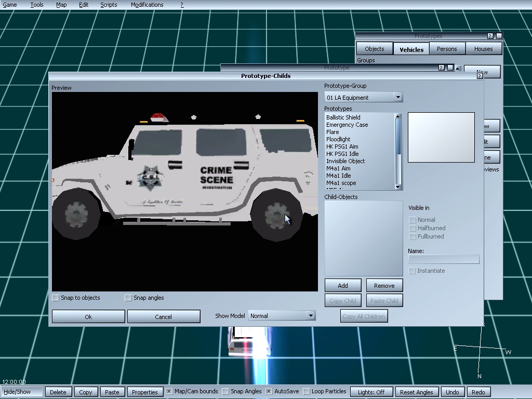This screenshot has height=399, width=532.
Task: Open the question mark help menu
Action: pos(182,5)
